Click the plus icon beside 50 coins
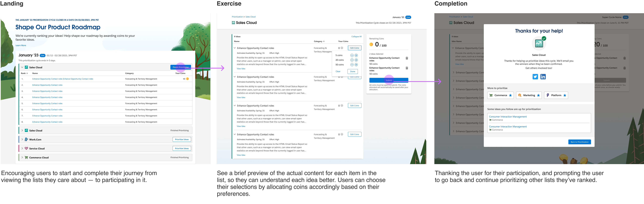This screenshot has width=644, height=204. click(356, 65)
